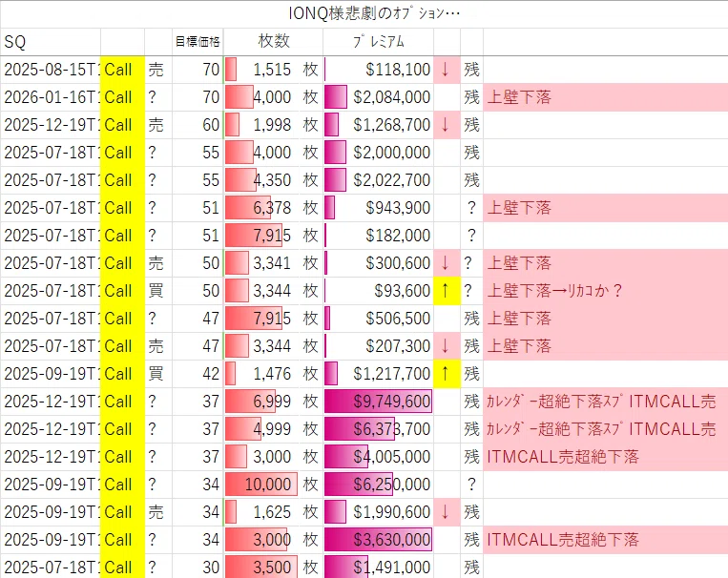The image size is (728, 578).
Task: Click the premium data bar cell $9,749,600
Action: point(379,402)
